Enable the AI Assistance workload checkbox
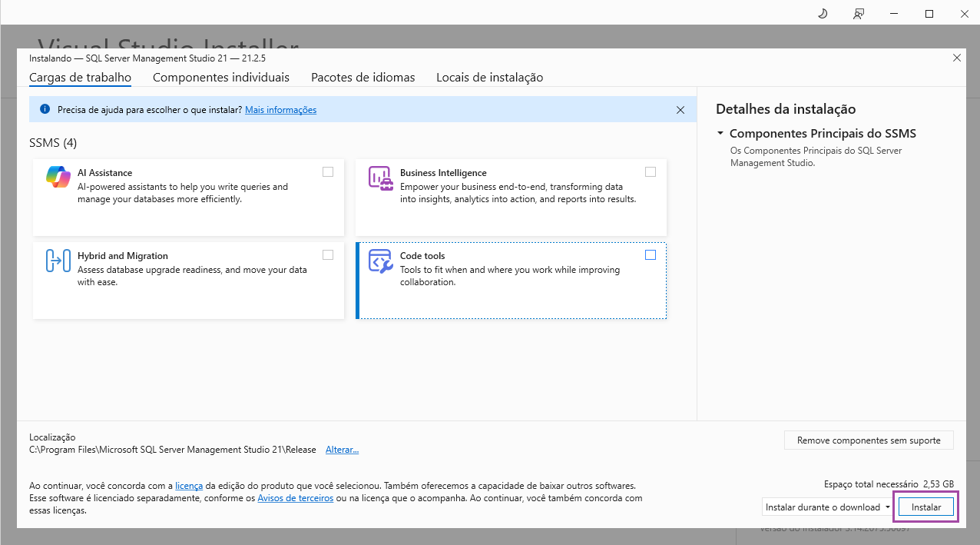The width and height of the screenshot is (980, 545). pyautogui.click(x=328, y=172)
